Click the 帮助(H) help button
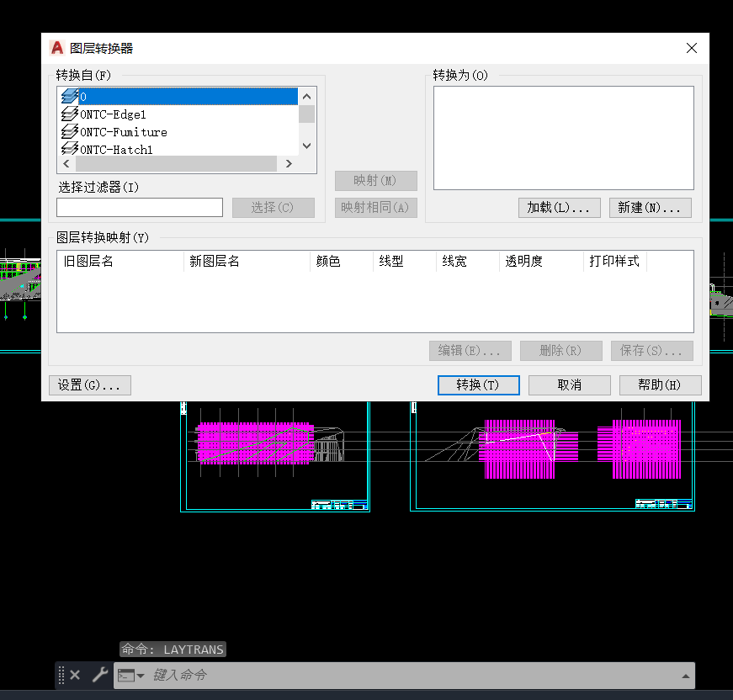This screenshot has height=700, width=733. click(x=660, y=385)
